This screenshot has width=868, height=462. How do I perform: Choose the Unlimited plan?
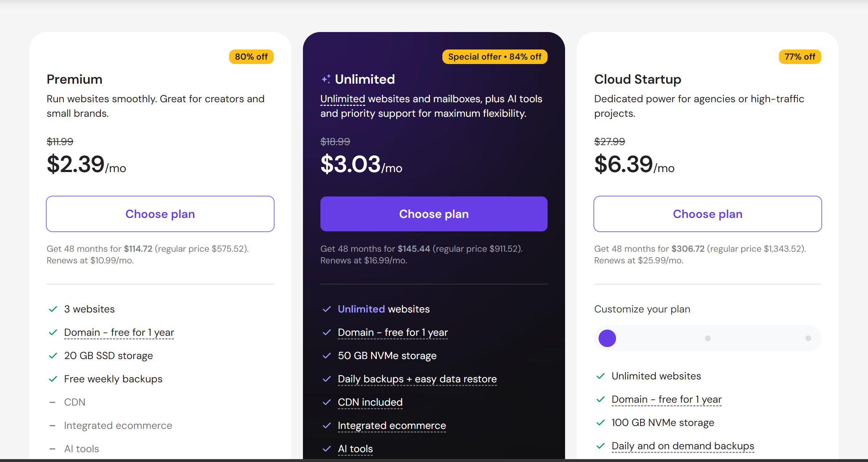tap(434, 214)
